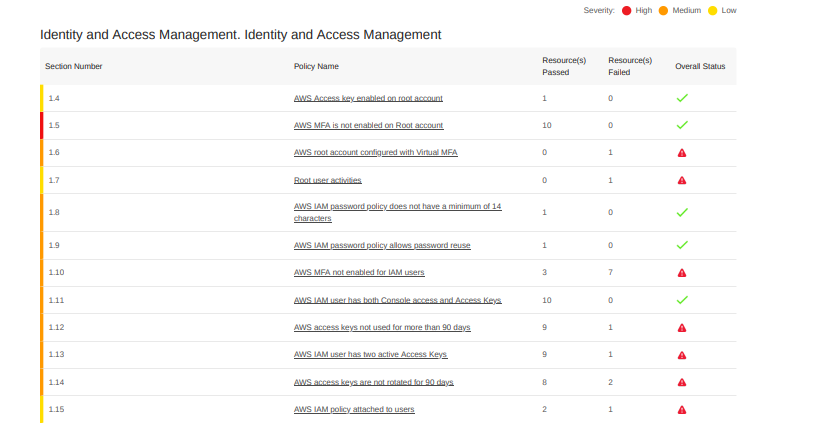Select section number 1.14 cell
The height and width of the screenshot is (423, 815).
(x=56, y=382)
